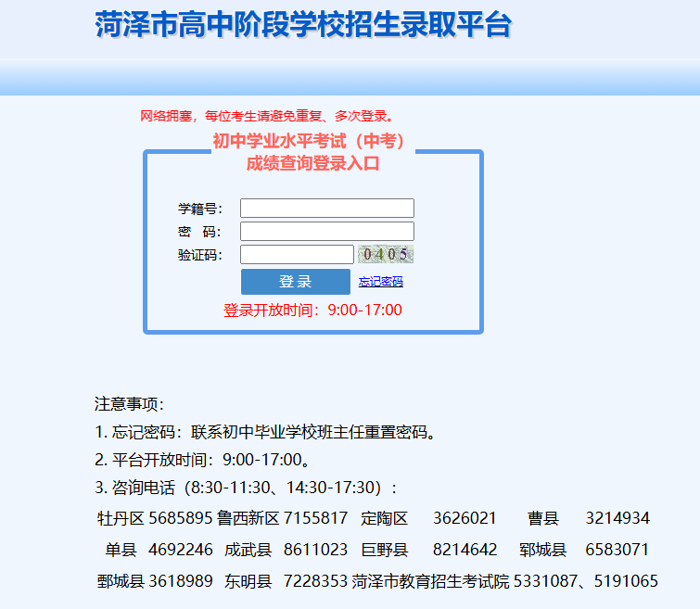Select the 菏泽市高中阶段学校招生录取平台 title
This screenshot has width=700, height=609.
(302, 24)
